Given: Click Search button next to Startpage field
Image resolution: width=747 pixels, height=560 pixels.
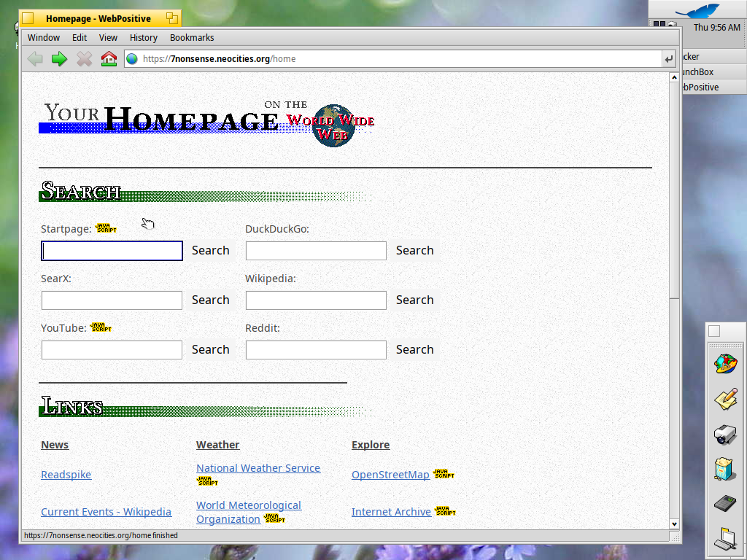Looking at the screenshot, I should [211, 251].
